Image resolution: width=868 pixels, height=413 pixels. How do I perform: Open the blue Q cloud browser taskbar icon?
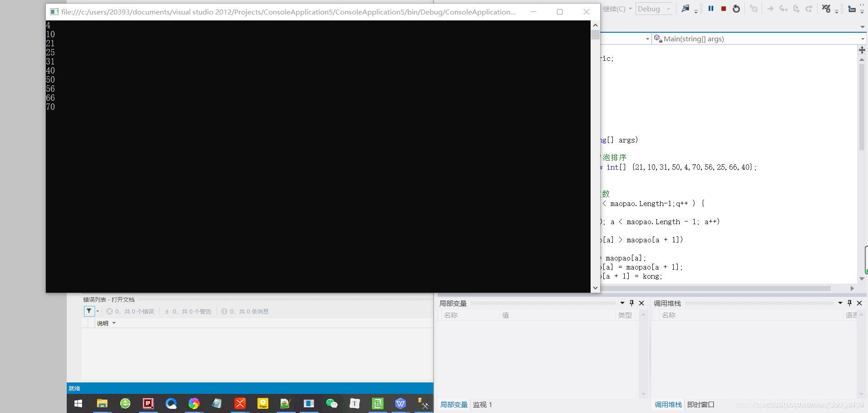click(x=171, y=403)
